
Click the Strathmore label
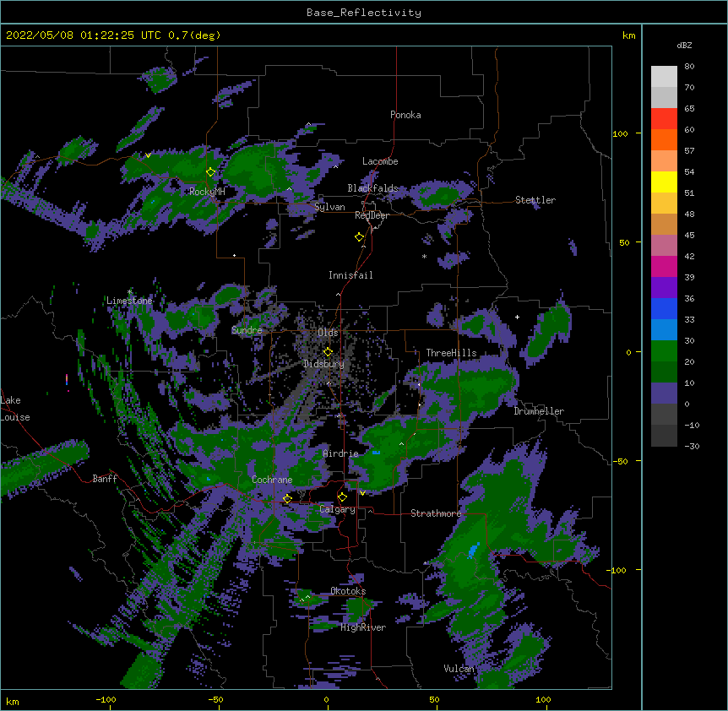pyautogui.click(x=436, y=513)
